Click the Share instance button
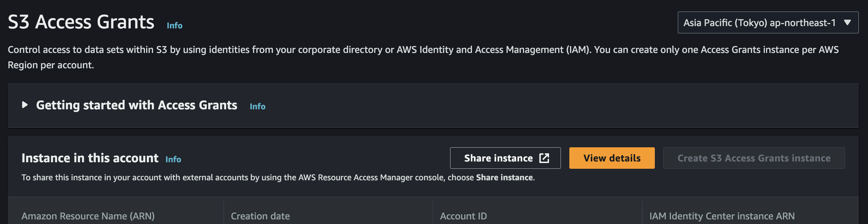 coord(505,158)
